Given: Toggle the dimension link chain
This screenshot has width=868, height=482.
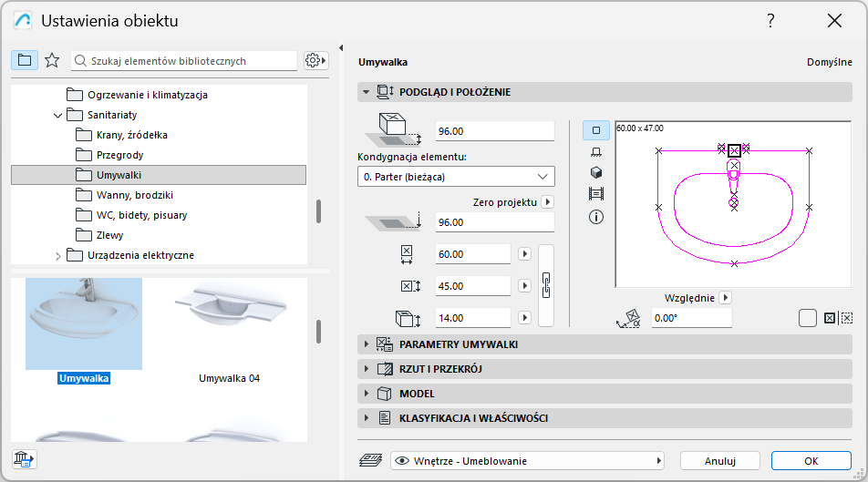Looking at the screenshot, I should pyautogui.click(x=547, y=285).
